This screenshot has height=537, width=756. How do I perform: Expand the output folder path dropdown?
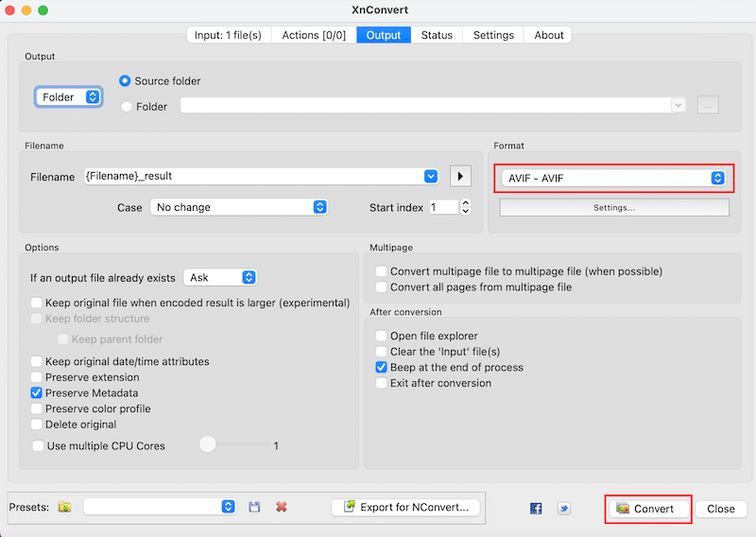pos(678,105)
